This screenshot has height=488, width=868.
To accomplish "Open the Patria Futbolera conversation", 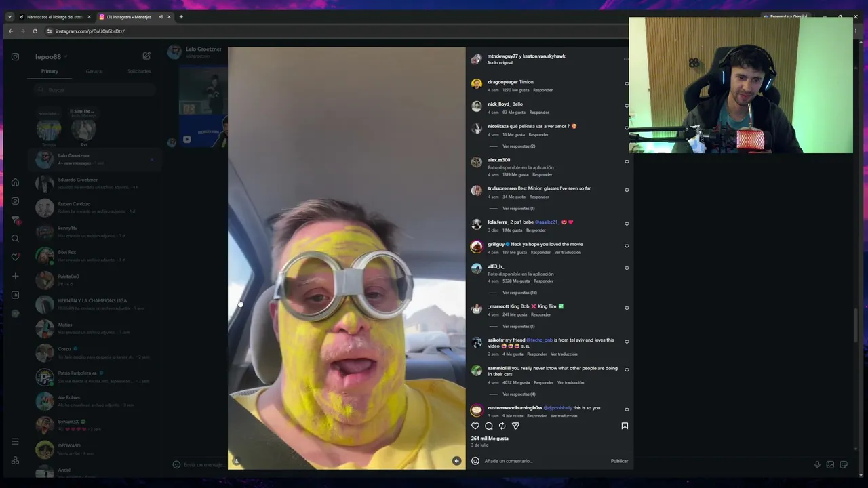I will [95, 377].
